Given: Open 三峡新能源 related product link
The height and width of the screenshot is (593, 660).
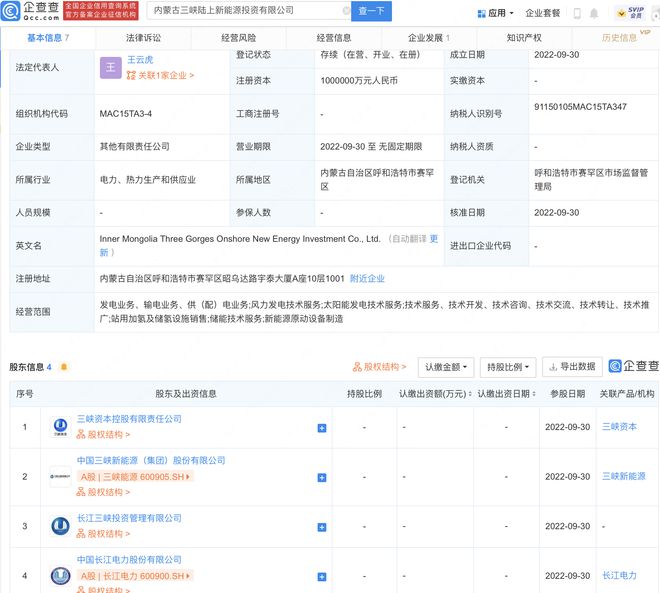Looking at the screenshot, I should click(623, 476).
